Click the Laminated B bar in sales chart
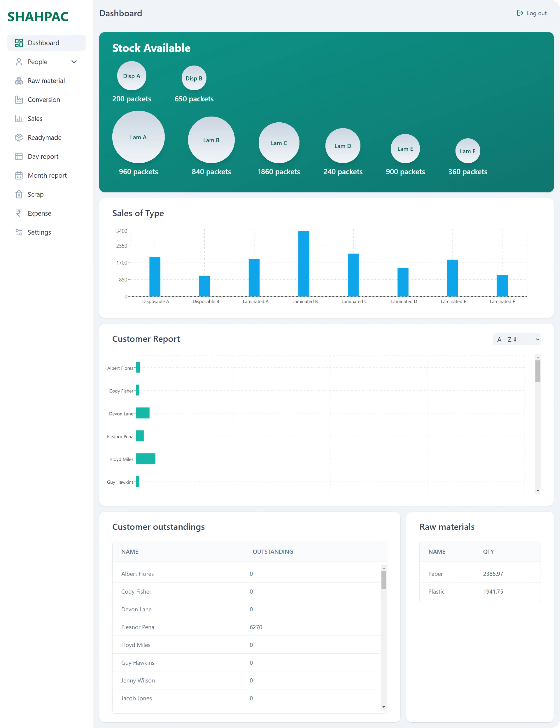Viewport: 560px width, 728px height. pos(303,263)
